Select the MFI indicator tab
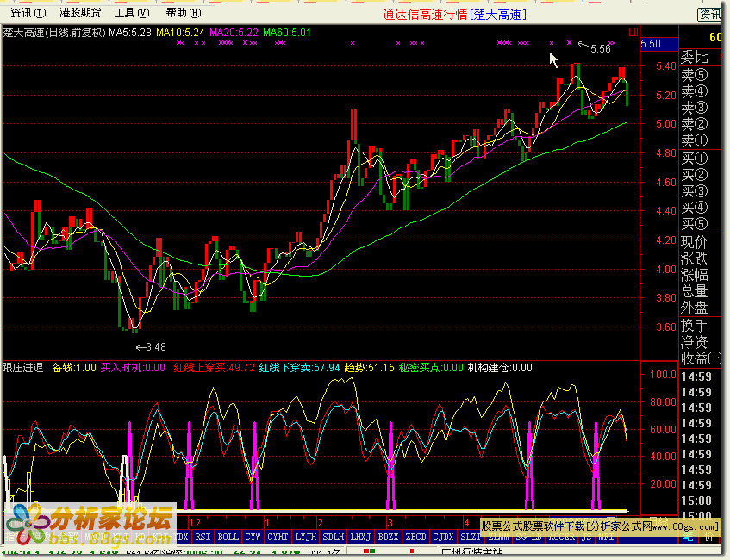 pos(606,538)
